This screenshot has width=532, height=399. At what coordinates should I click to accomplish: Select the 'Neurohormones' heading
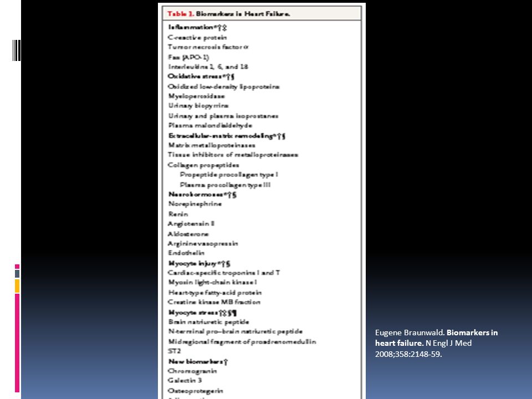(203, 195)
